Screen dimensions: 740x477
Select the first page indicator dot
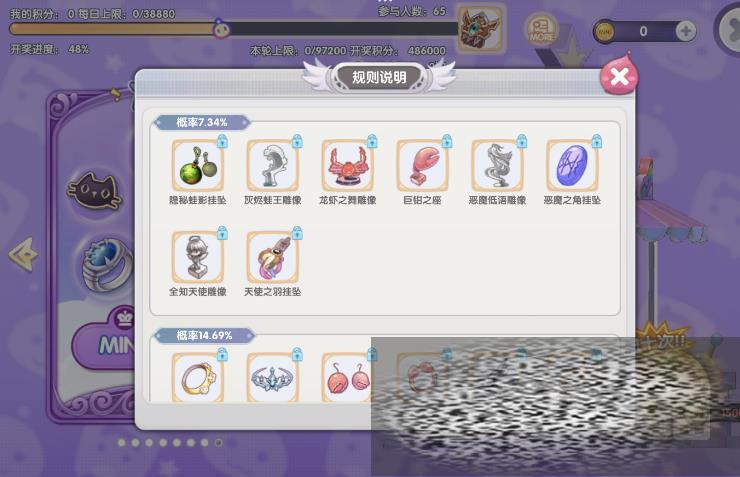click(121, 443)
